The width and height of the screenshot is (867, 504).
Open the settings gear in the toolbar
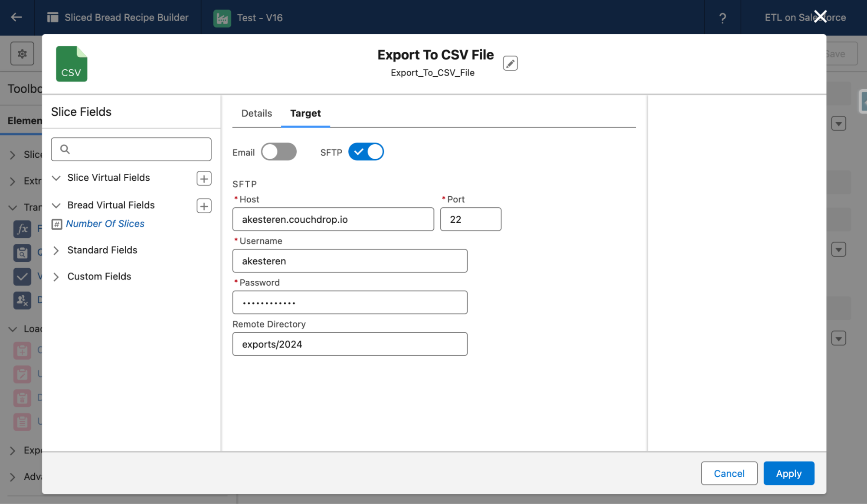click(x=22, y=53)
